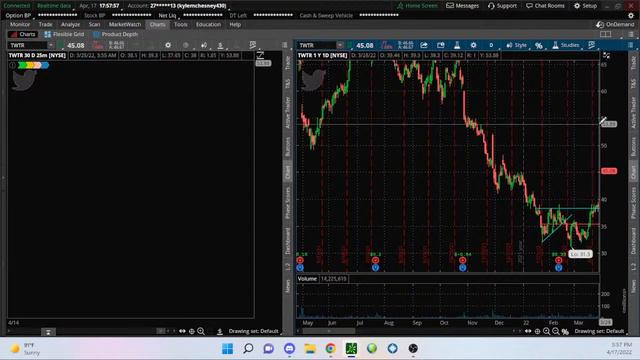Open Active Trader side tab of left chart
This screenshot has height=360, width=640.
click(x=287, y=112)
